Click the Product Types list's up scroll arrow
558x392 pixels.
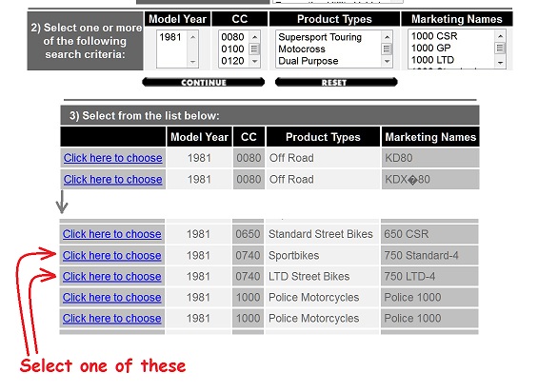[387, 37]
